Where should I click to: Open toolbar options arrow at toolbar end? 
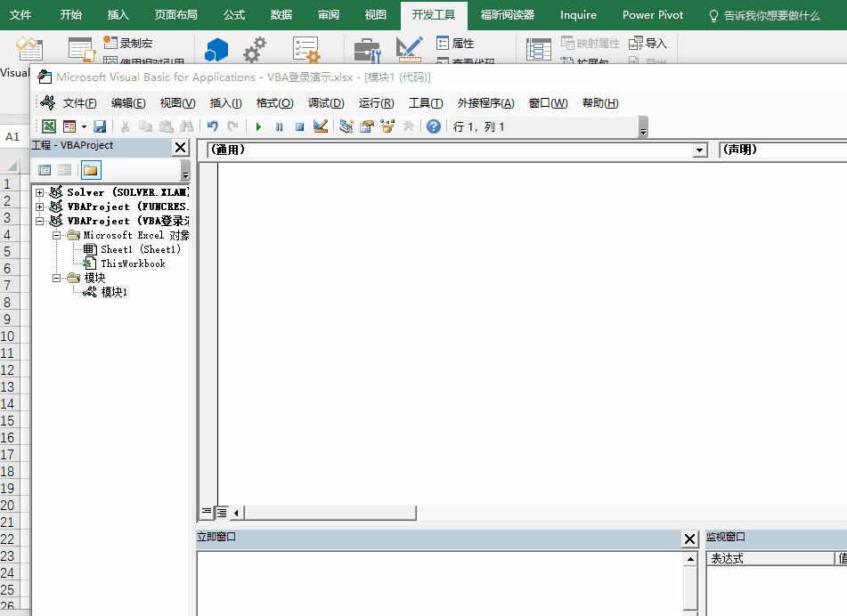643,127
